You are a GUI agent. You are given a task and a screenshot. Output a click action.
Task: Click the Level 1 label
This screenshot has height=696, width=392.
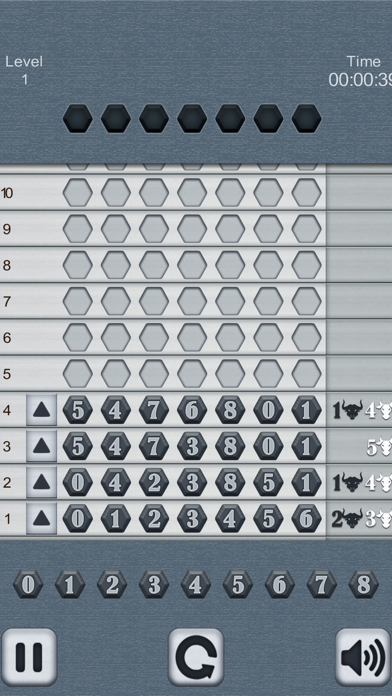[x=24, y=70]
